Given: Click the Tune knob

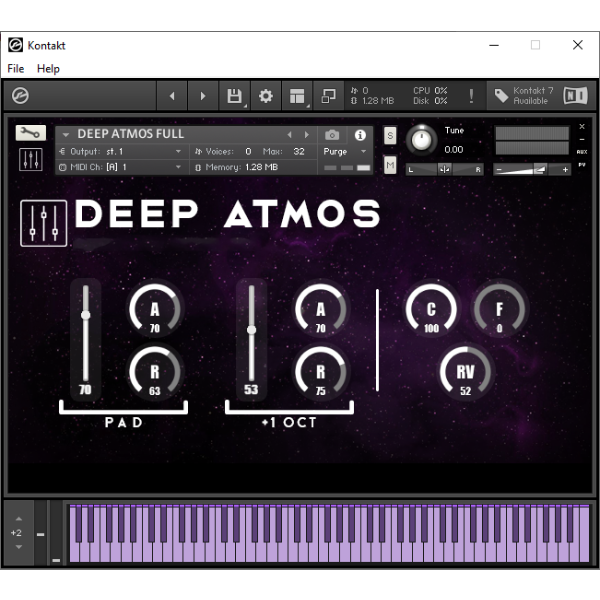Looking at the screenshot, I should coord(421,139).
